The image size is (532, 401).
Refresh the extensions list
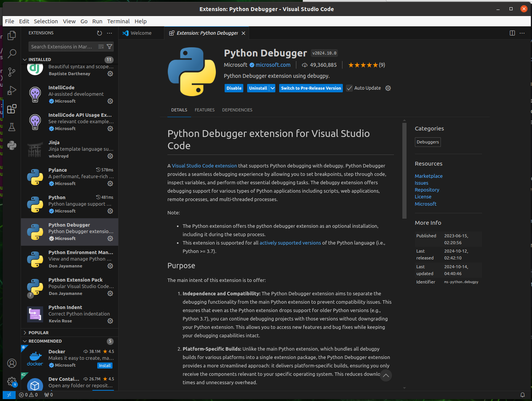point(100,33)
